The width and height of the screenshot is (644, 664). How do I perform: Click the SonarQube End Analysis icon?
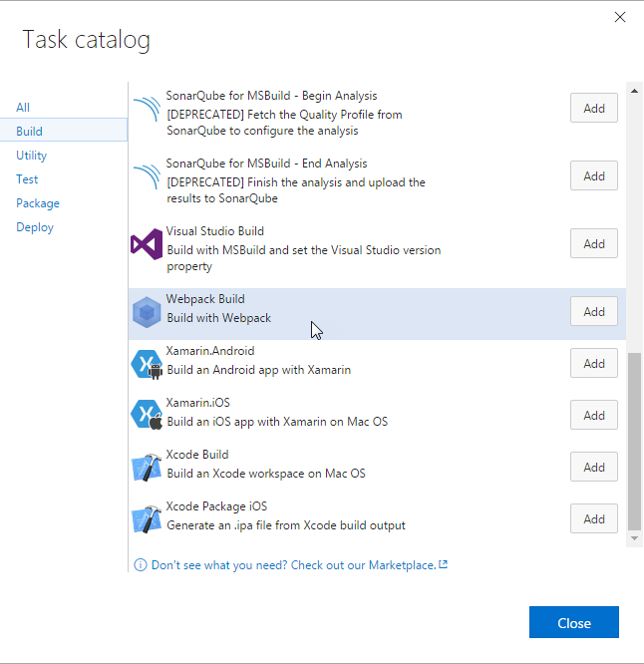(147, 176)
